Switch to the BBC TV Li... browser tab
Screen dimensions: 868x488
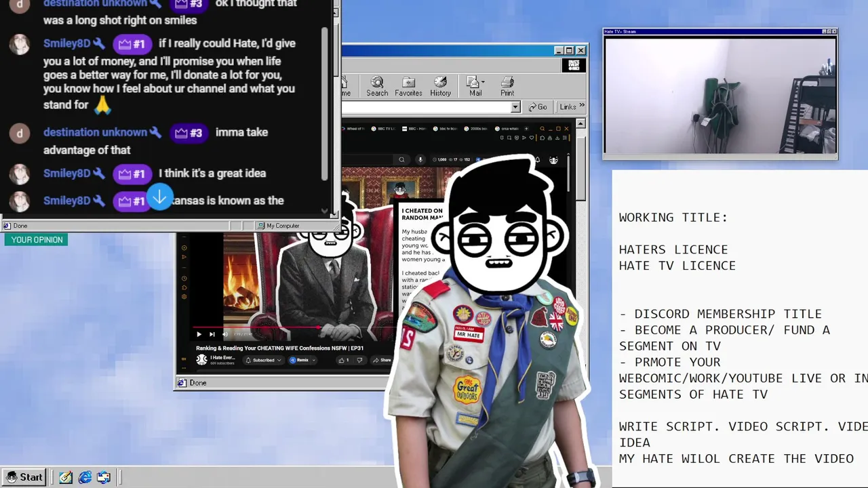[x=384, y=129]
